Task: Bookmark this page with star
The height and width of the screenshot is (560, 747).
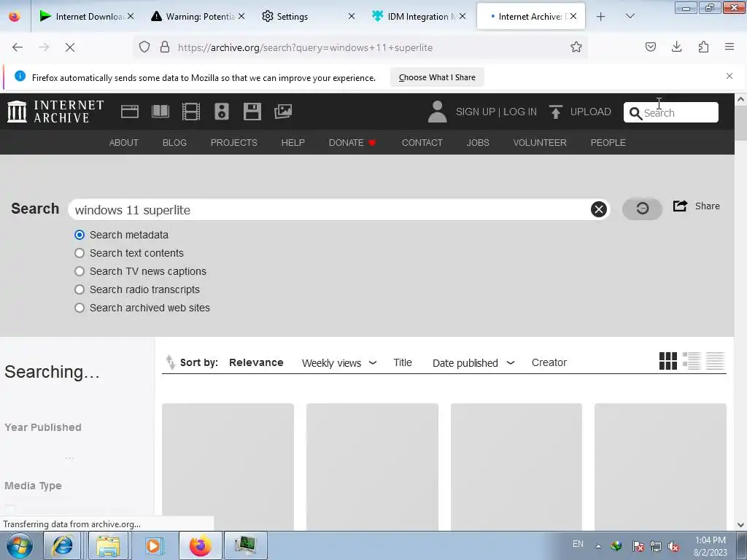Action: pos(576,47)
